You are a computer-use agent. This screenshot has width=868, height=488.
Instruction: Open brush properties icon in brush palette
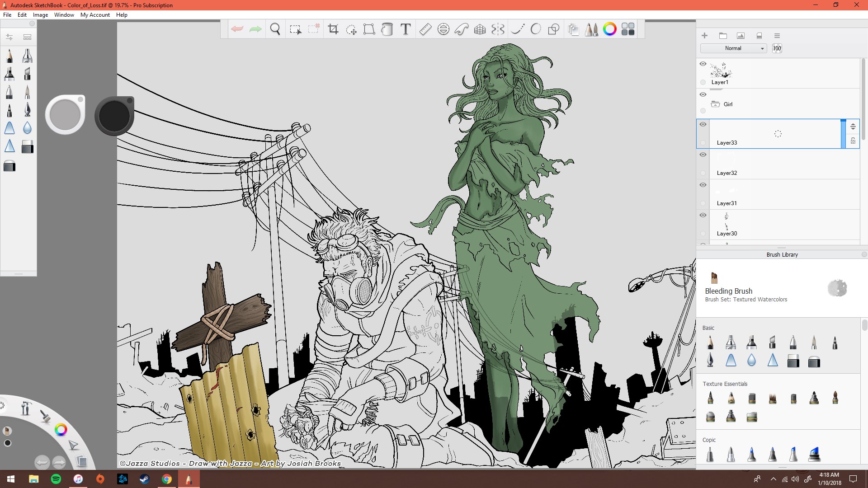tap(9, 37)
